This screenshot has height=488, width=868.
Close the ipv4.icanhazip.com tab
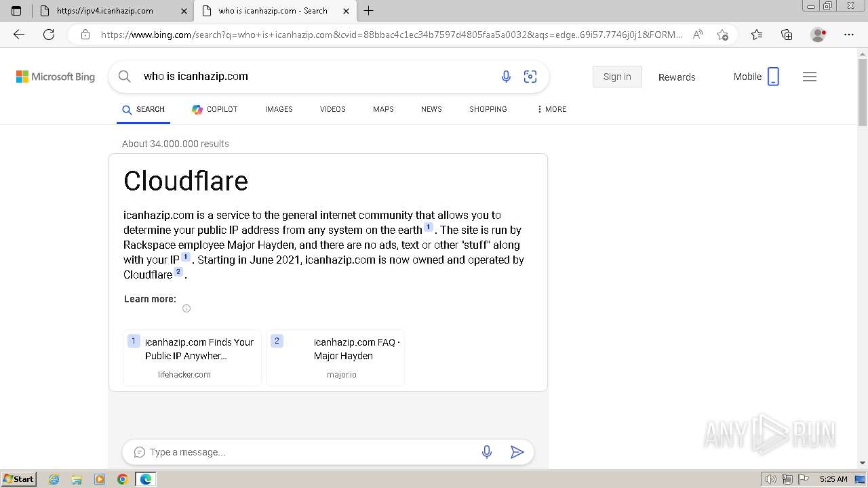tap(184, 11)
